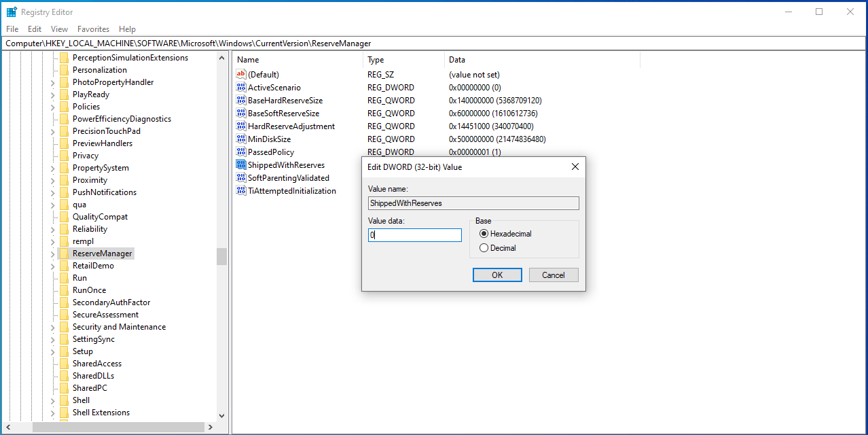
Task: Click the ab icon next to (Default)
Action: (240, 74)
